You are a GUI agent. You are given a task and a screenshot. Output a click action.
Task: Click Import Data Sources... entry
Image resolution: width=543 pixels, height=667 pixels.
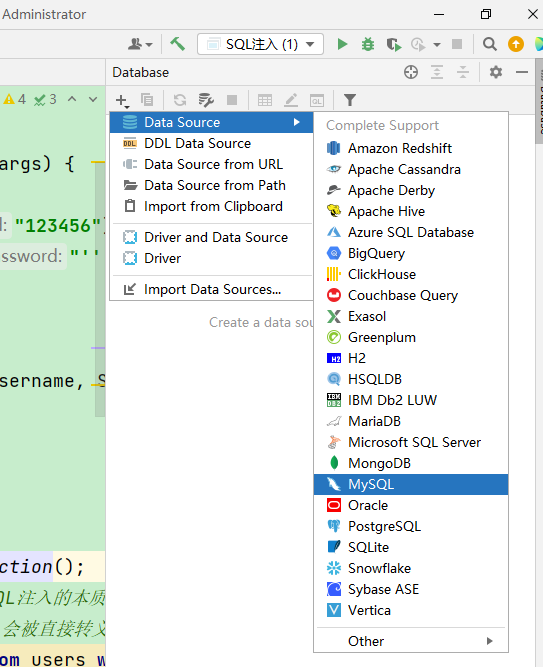[211, 289]
